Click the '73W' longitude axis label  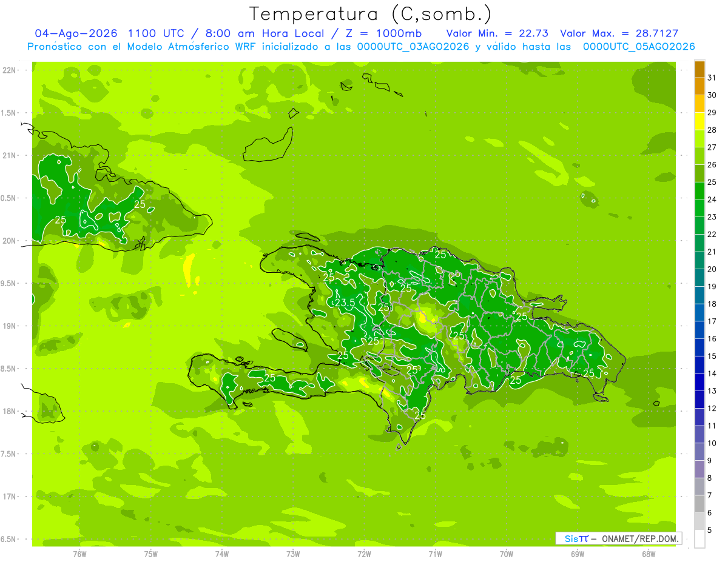293,554
